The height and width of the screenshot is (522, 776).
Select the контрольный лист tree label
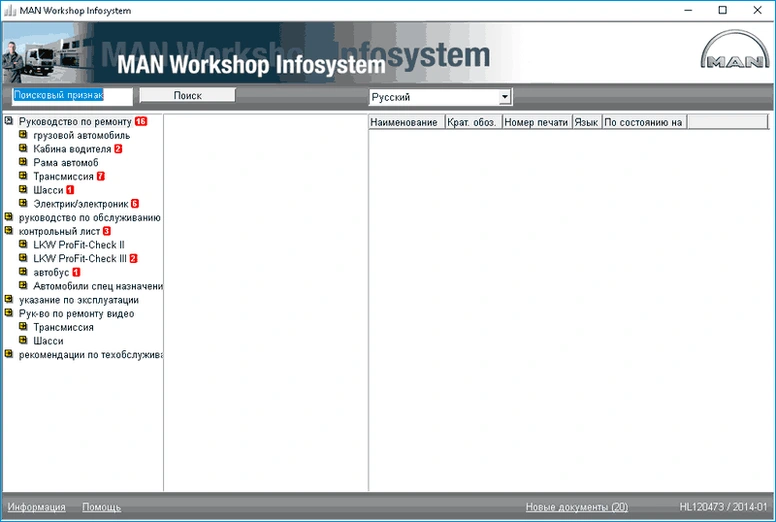tap(59, 232)
